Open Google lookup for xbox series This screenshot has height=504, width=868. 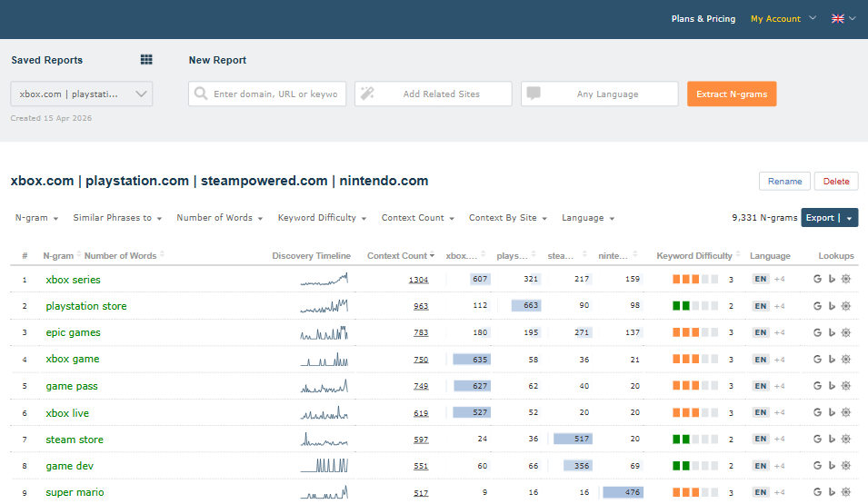(817, 279)
